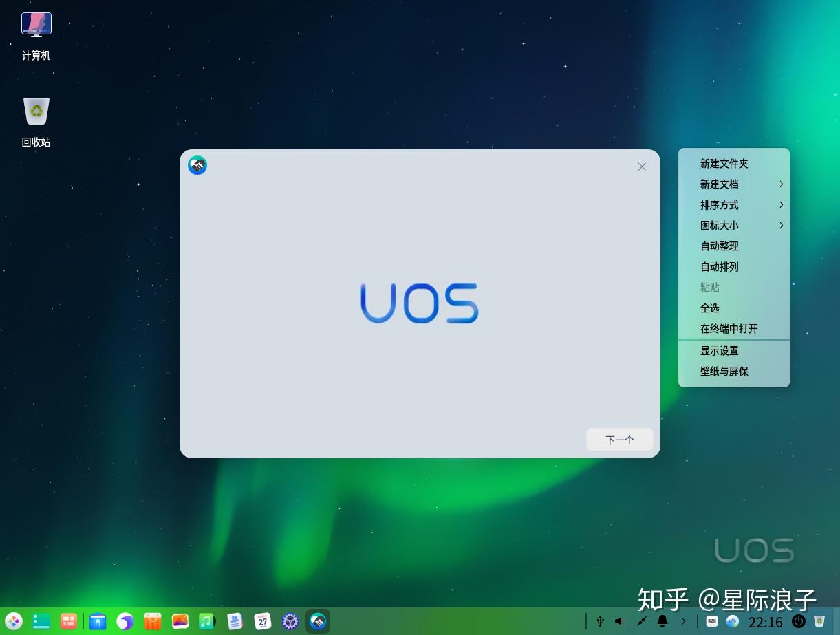Expand the 排序方式 submenu

(718, 205)
